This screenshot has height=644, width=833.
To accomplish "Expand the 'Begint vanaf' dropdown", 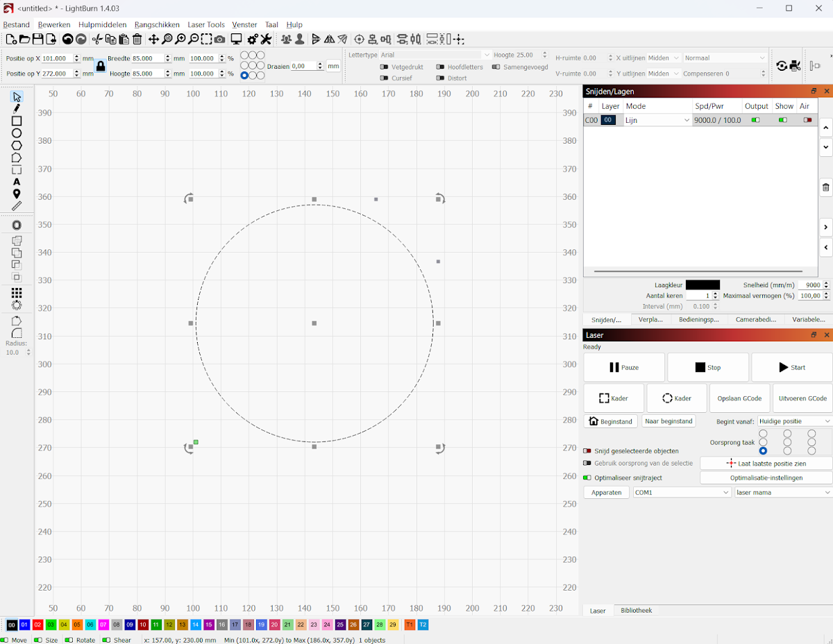I will (x=794, y=421).
